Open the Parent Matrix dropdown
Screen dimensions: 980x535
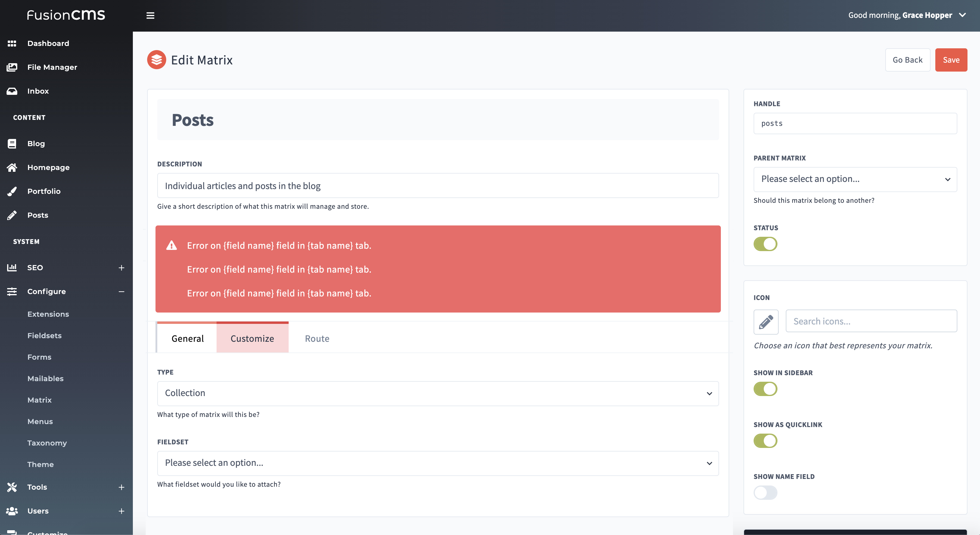(855, 179)
